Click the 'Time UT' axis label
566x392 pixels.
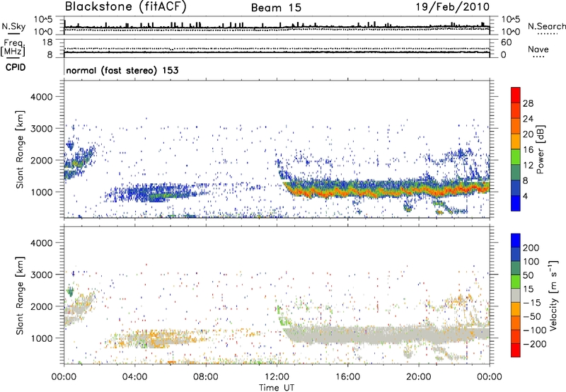coord(277,387)
